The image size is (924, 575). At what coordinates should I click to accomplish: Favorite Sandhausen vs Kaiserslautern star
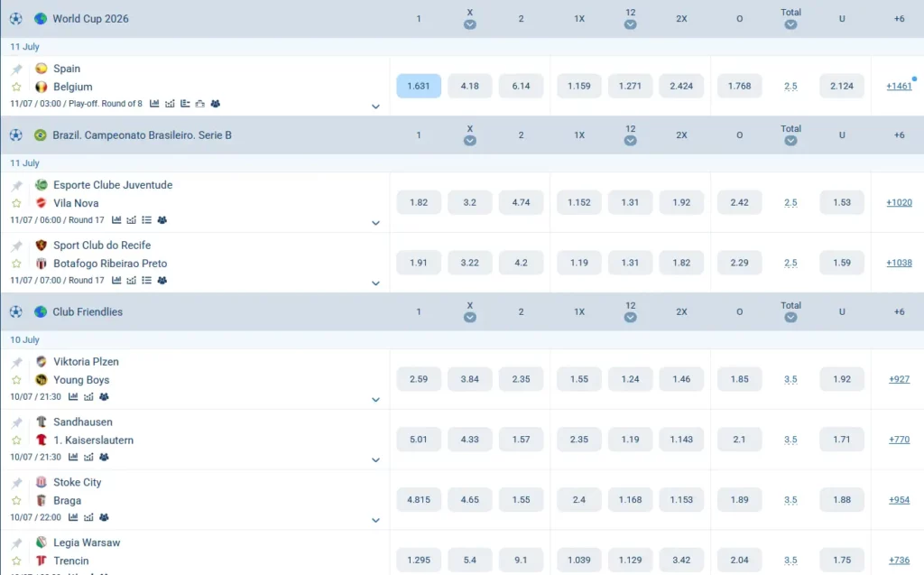(x=16, y=441)
